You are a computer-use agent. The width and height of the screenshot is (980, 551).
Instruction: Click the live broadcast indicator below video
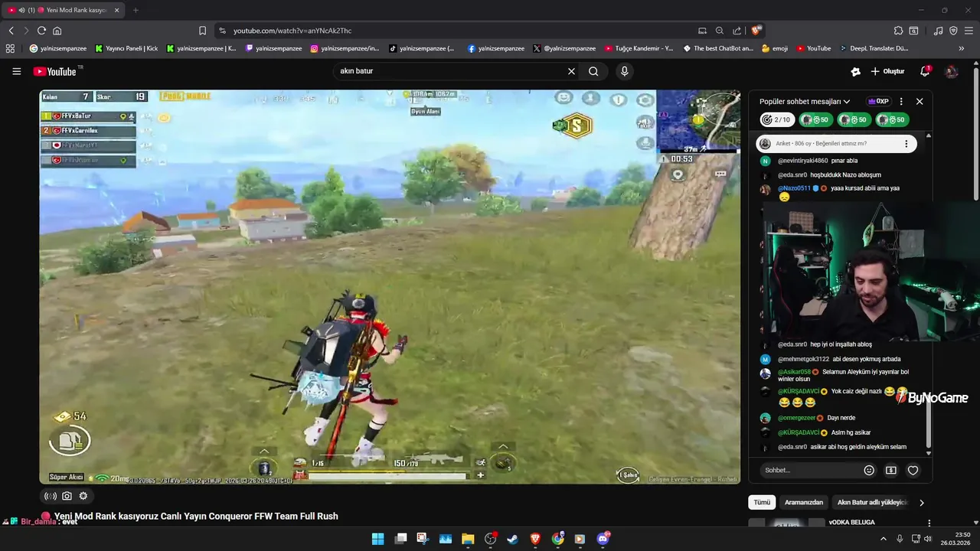pos(51,496)
